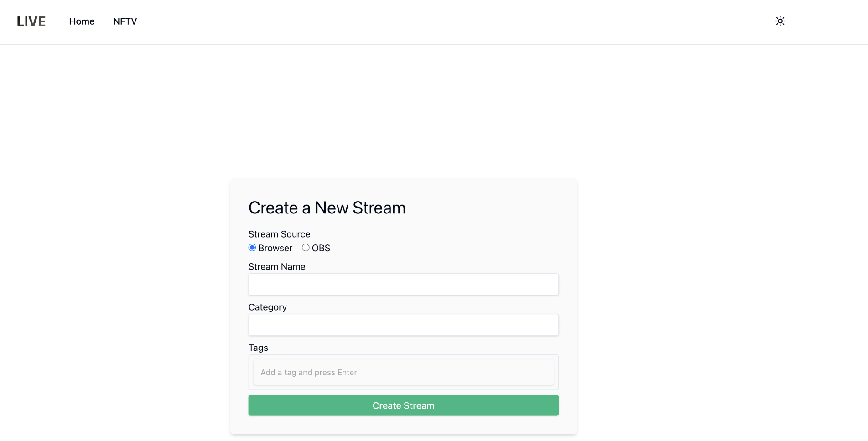
Task: Click the Stream Source label
Action: pyautogui.click(x=279, y=234)
